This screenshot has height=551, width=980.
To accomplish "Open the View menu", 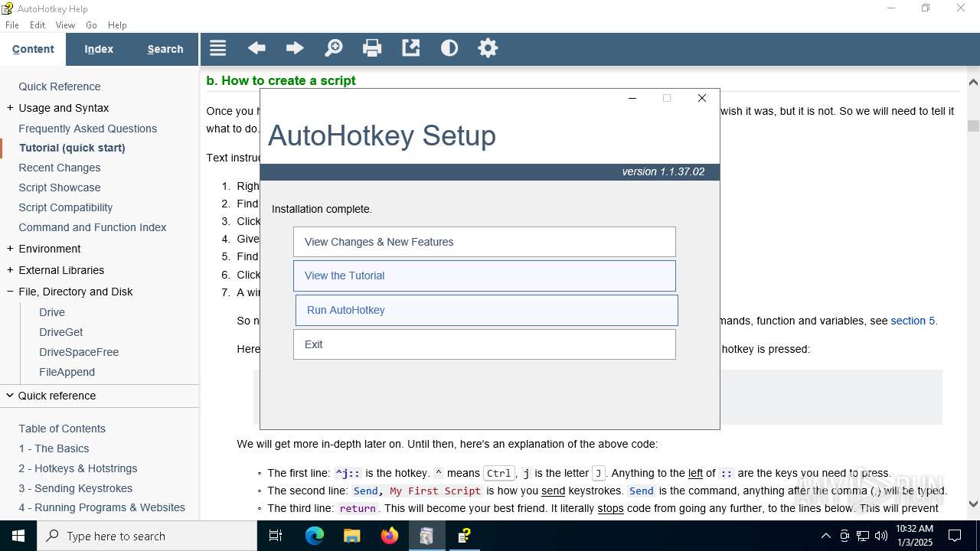I will coord(65,25).
